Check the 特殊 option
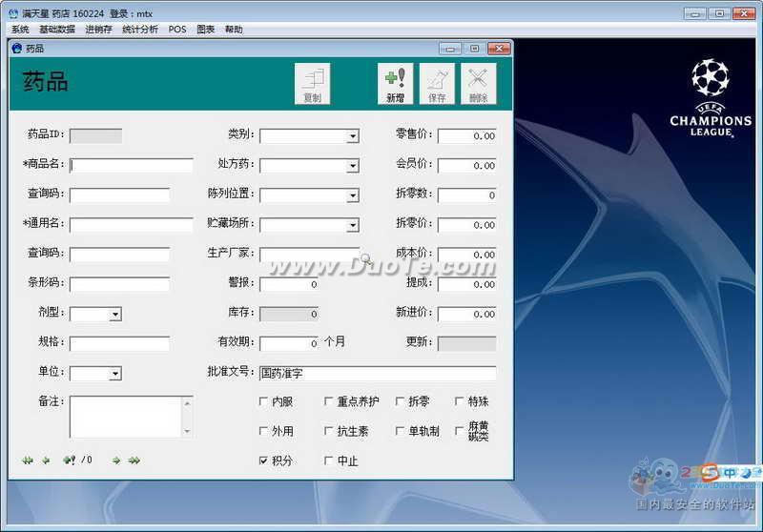Screen dimensions: 763x532 point(459,401)
